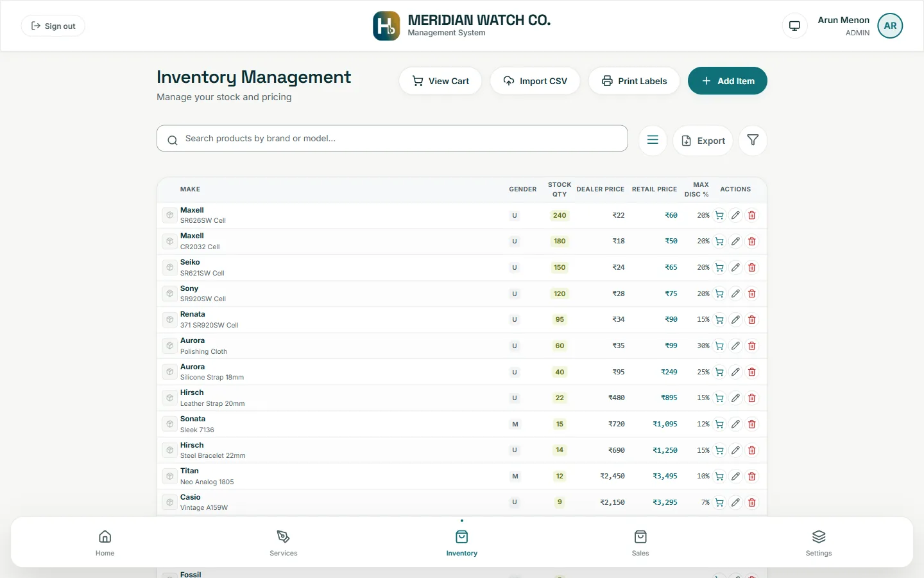
Task: Click dealer price ₹2,150 for Casio
Action: [x=612, y=503]
